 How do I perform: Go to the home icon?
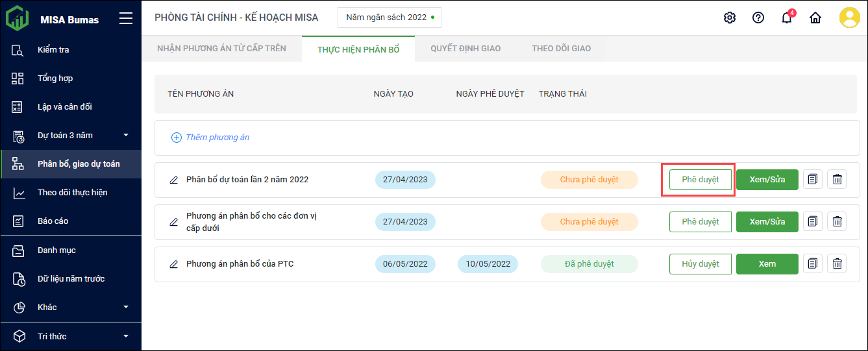[815, 18]
